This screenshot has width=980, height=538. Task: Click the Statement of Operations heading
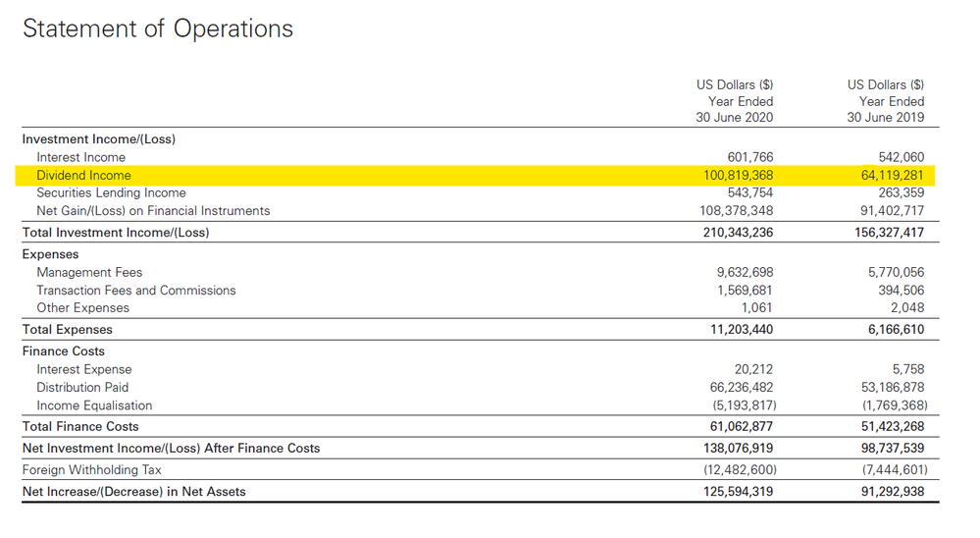[157, 28]
